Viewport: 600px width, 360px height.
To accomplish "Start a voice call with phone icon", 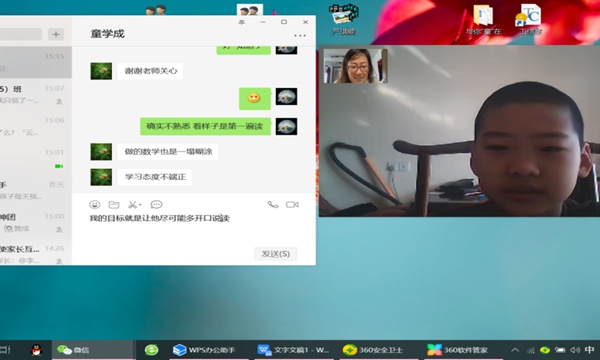I will 273,205.
